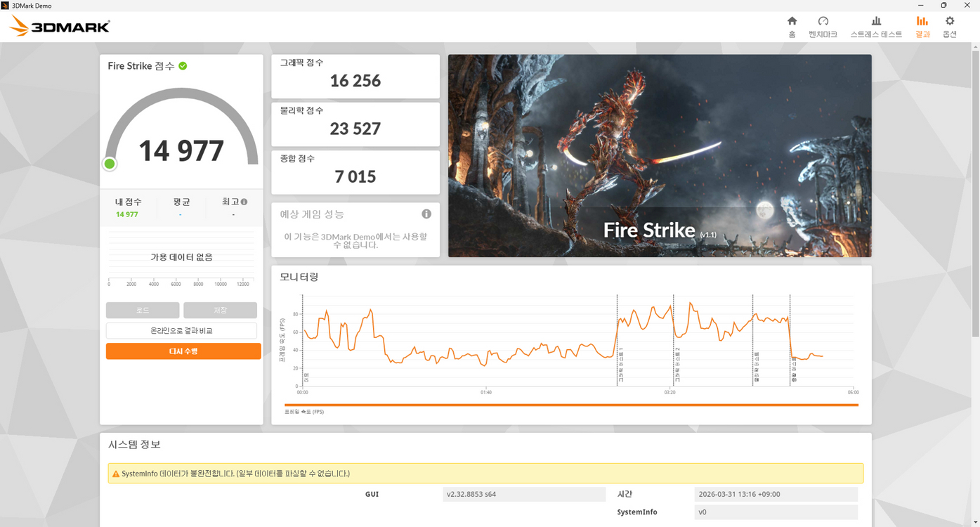
Task: Open the Options (옵션) gear icon
Action: (x=949, y=26)
